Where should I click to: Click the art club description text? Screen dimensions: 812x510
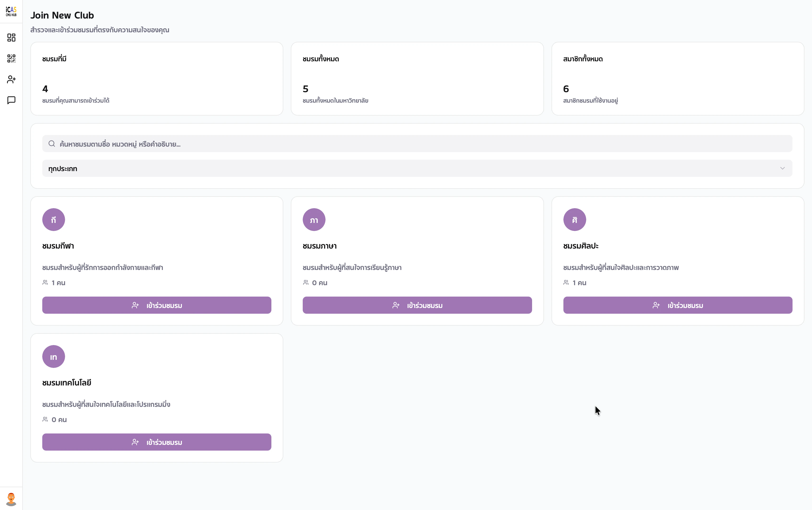[x=621, y=268]
